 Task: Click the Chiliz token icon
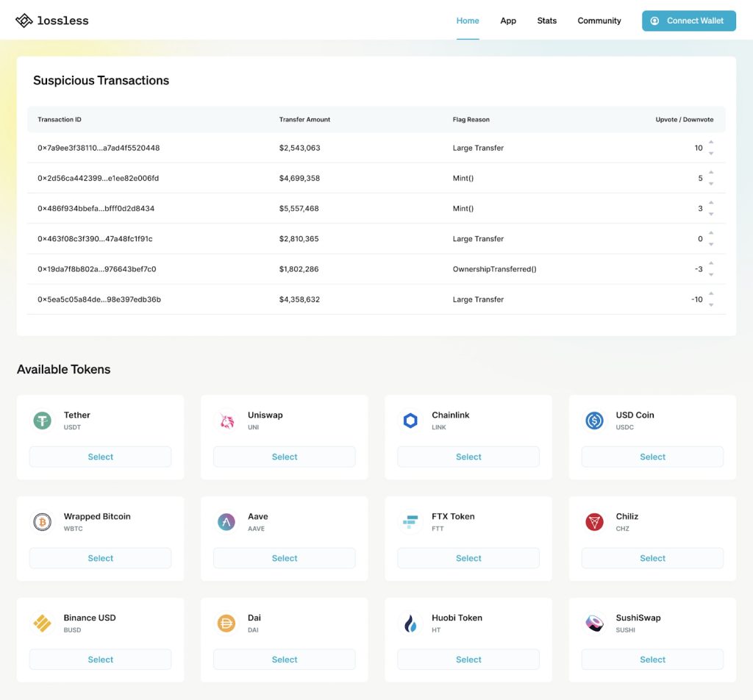click(594, 522)
